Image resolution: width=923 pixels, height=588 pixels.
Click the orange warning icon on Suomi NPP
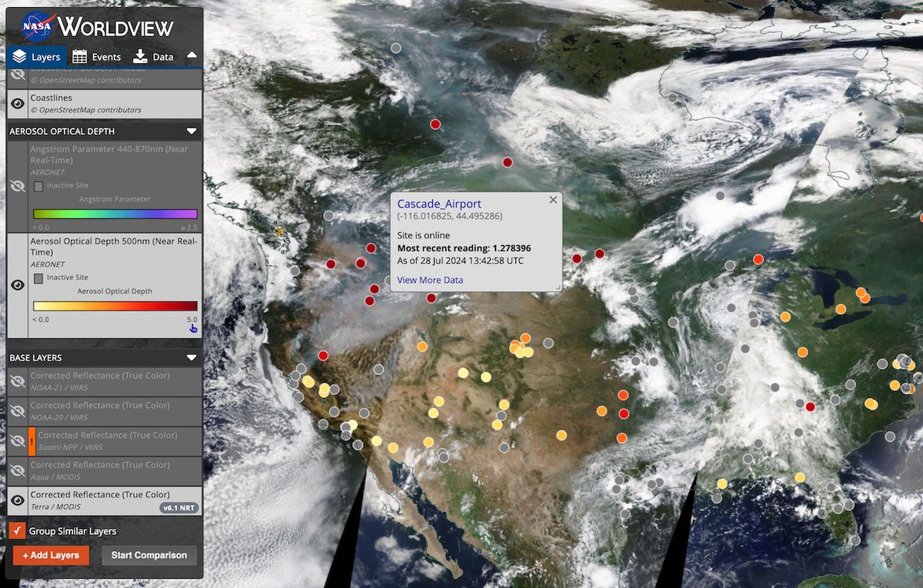pyautogui.click(x=32, y=441)
